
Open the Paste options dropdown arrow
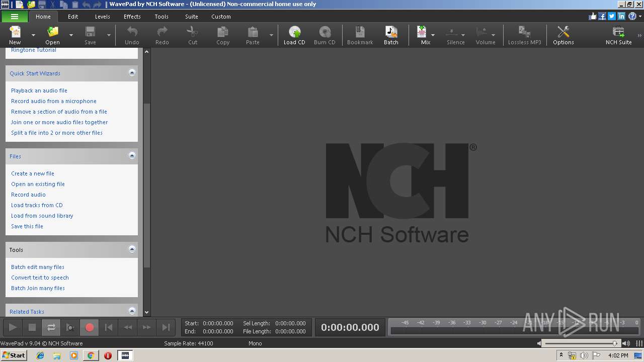[x=271, y=35]
